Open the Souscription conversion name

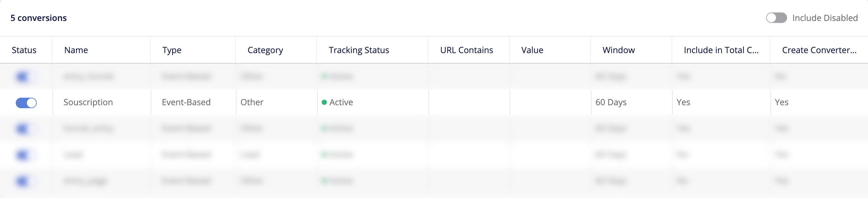88,102
